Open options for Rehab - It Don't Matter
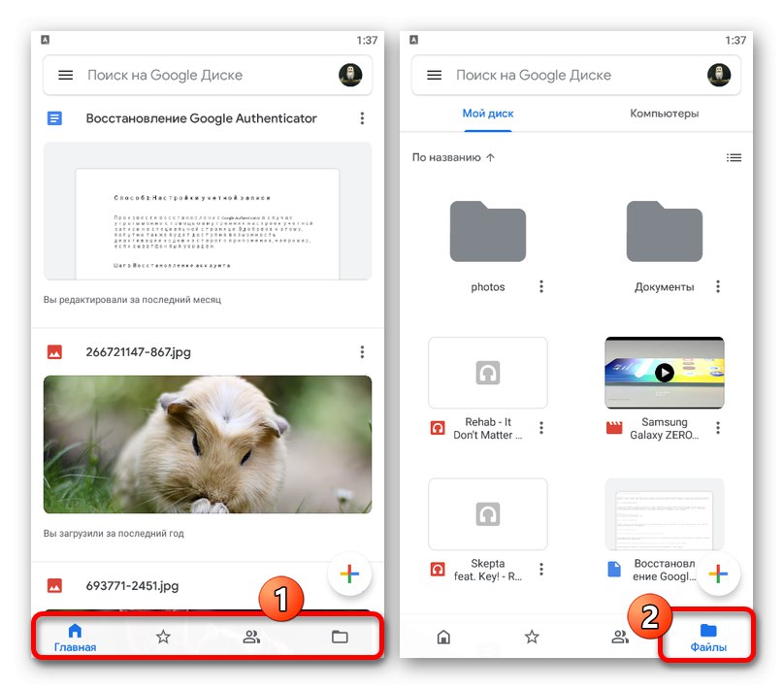The width and height of the screenshot is (784, 689). tap(541, 428)
